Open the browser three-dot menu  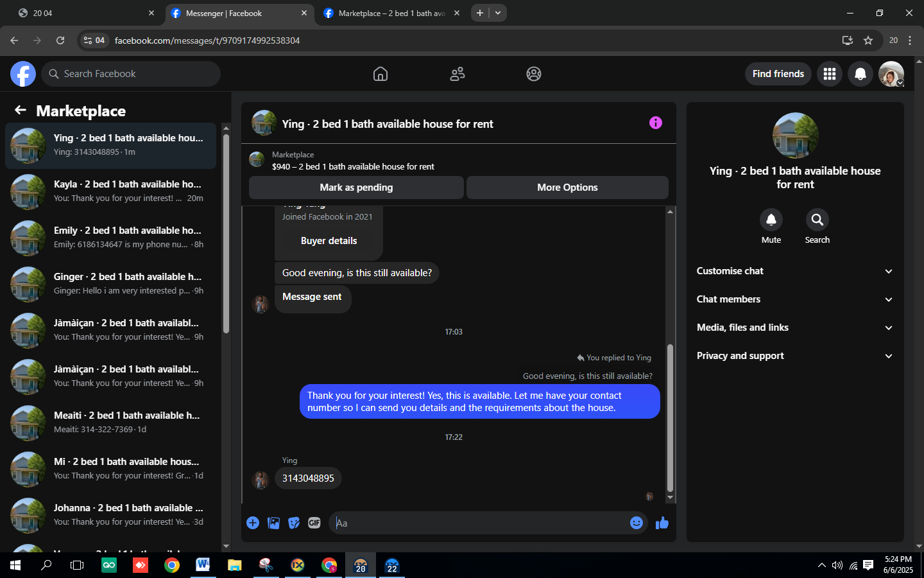coord(910,40)
